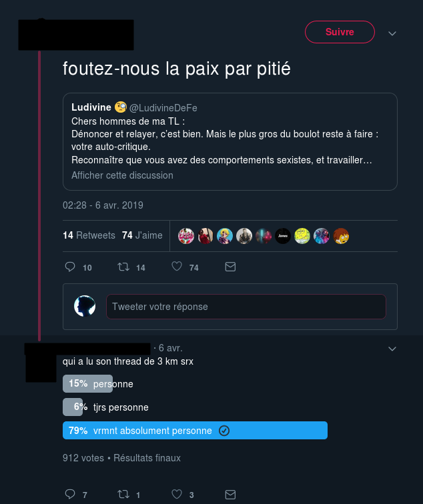423x504 pixels.
Task: Select the 6% tjrs personne poll option
Action: tap(105, 407)
